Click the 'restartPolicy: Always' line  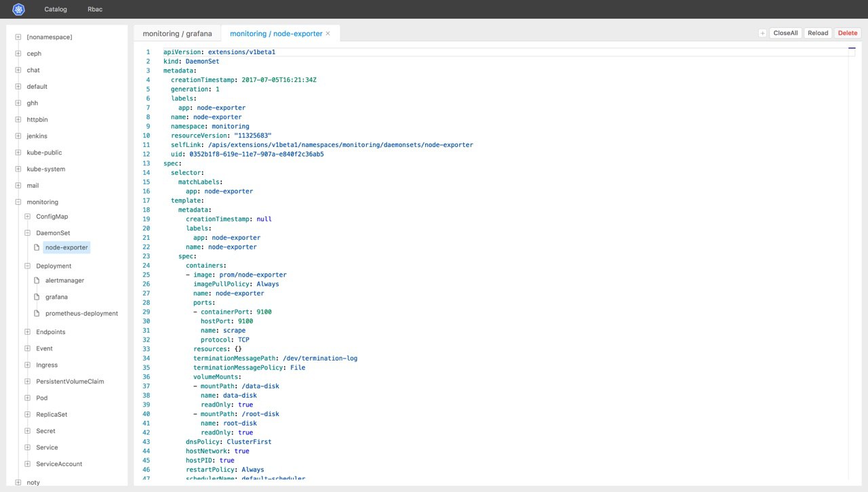pos(225,470)
